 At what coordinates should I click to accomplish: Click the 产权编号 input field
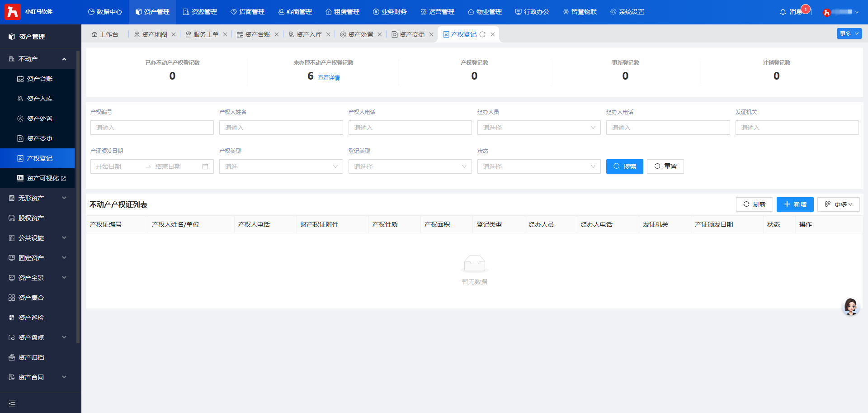pyautogui.click(x=152, y=128)
